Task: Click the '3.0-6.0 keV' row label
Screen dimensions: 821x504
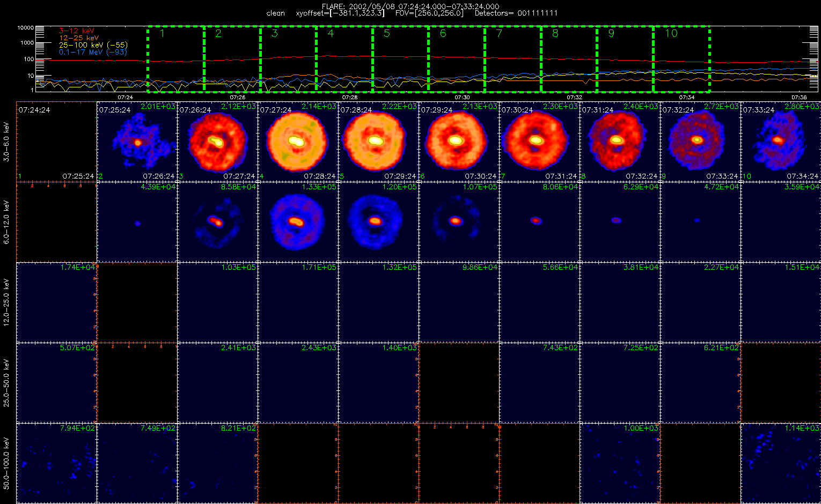Action: click(6, 142)
